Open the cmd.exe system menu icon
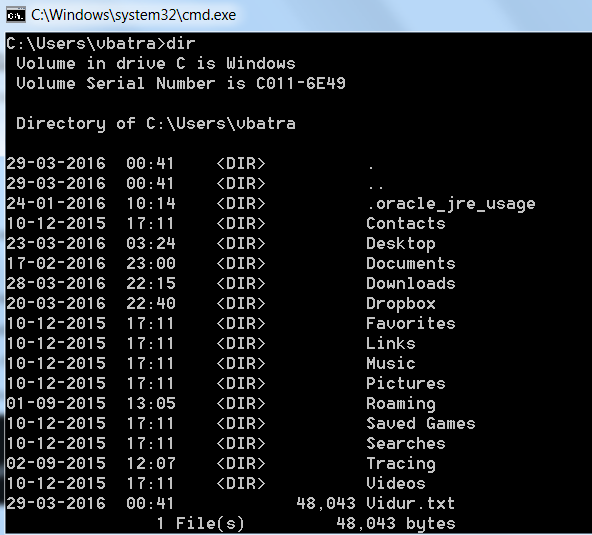 tap(16, 15)
